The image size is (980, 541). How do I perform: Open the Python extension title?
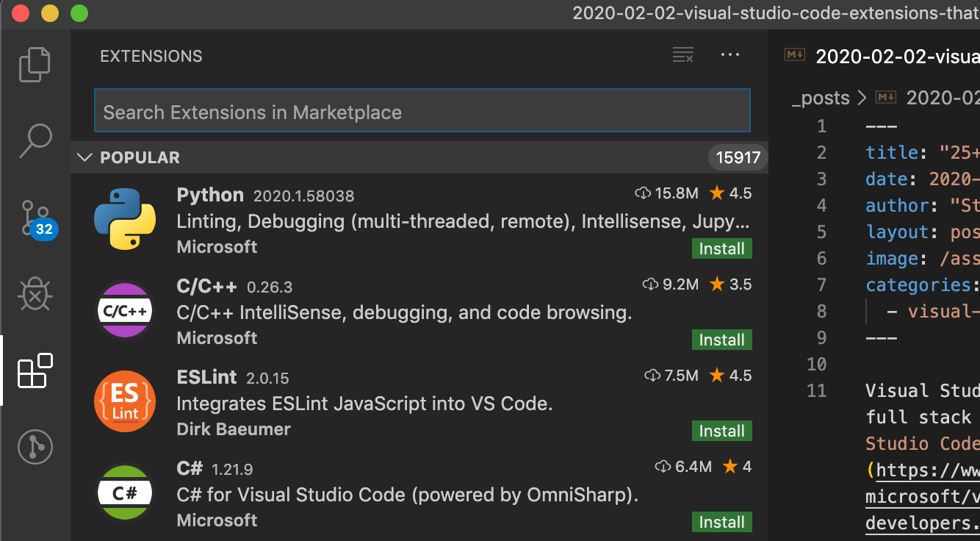[210, 195]
